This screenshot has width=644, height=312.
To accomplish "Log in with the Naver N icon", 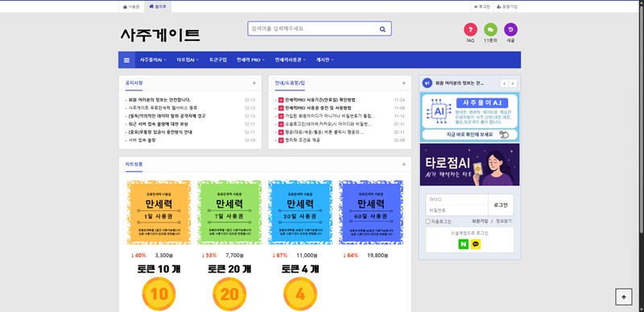I will pos(464,244).
